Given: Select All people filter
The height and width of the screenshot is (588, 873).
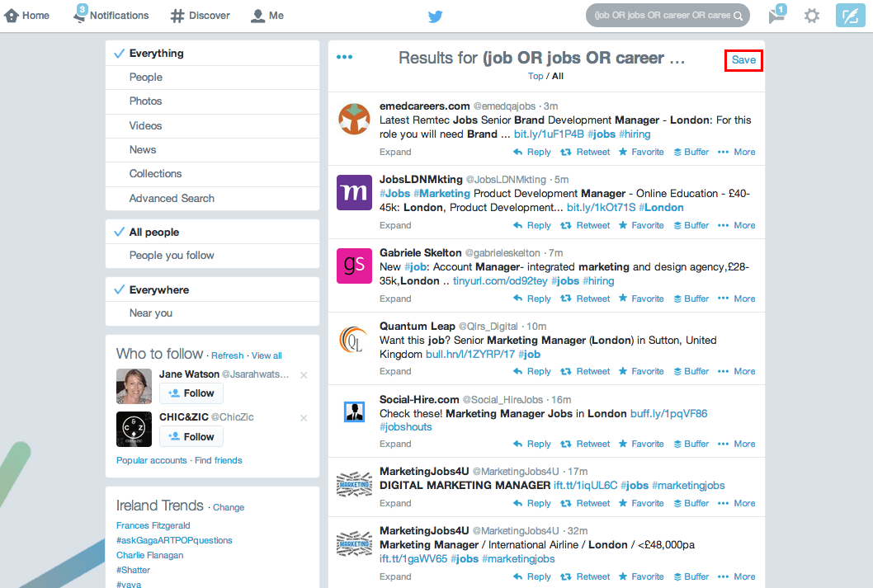Looking at the screenshot, I should [212, 232].
